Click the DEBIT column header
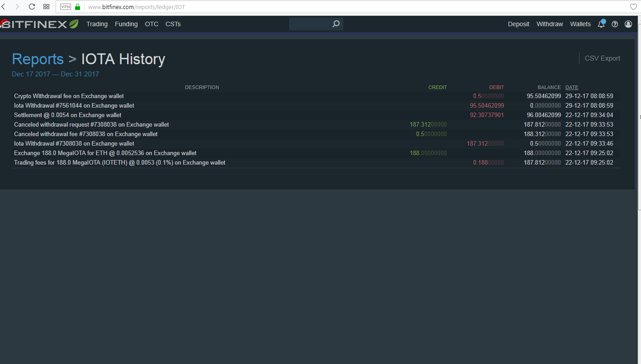 [x=496, y=87]
